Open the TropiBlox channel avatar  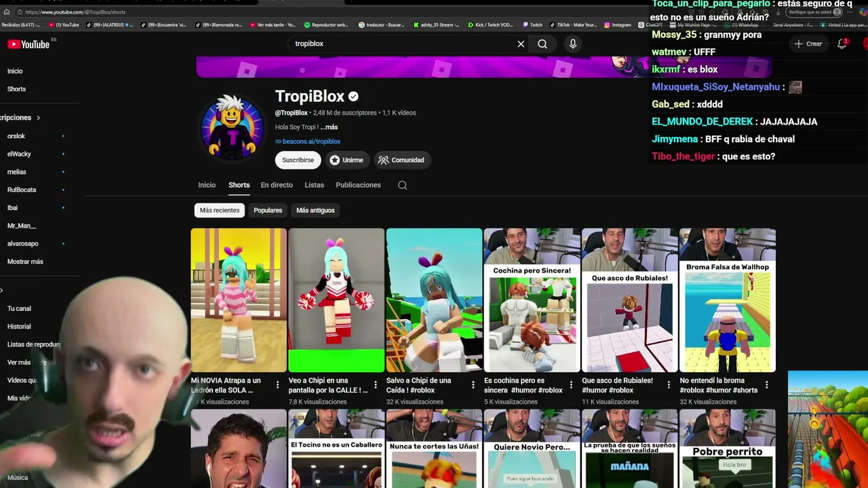click(x=232, y=127)
